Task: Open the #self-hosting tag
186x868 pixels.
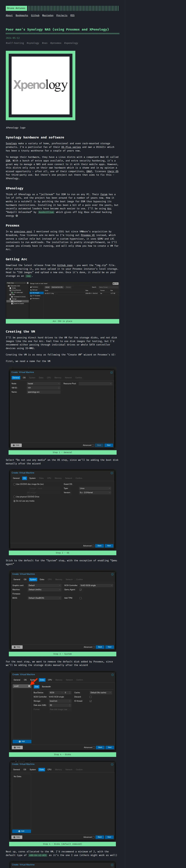Action: (15, 43)
